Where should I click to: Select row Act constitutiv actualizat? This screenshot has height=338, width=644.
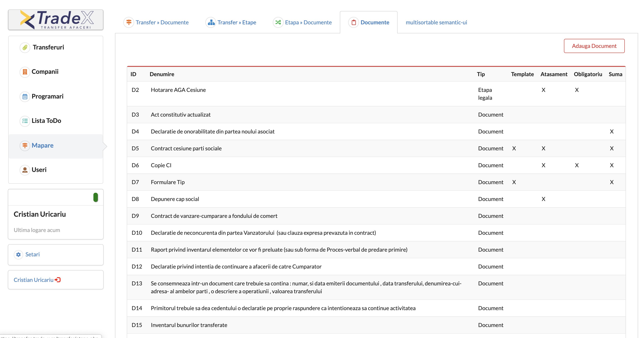(376, 115)
